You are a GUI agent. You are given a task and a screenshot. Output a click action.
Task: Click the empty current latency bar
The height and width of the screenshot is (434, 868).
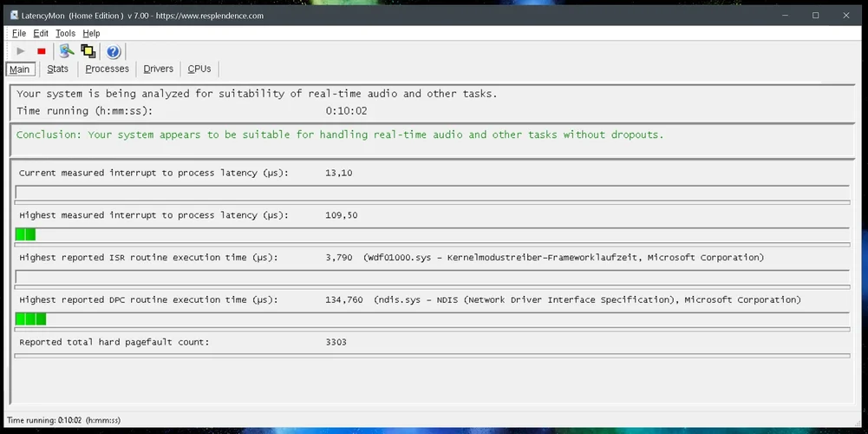point(433,193)
